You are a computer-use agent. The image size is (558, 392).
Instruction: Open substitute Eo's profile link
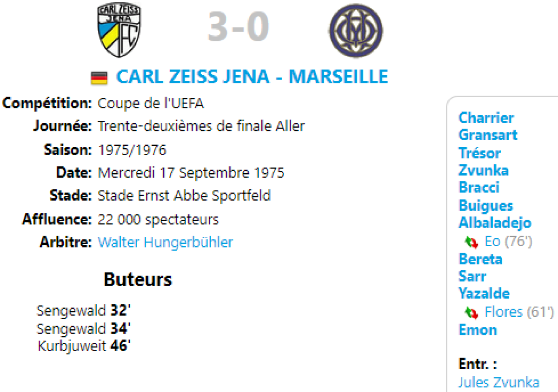492,242
